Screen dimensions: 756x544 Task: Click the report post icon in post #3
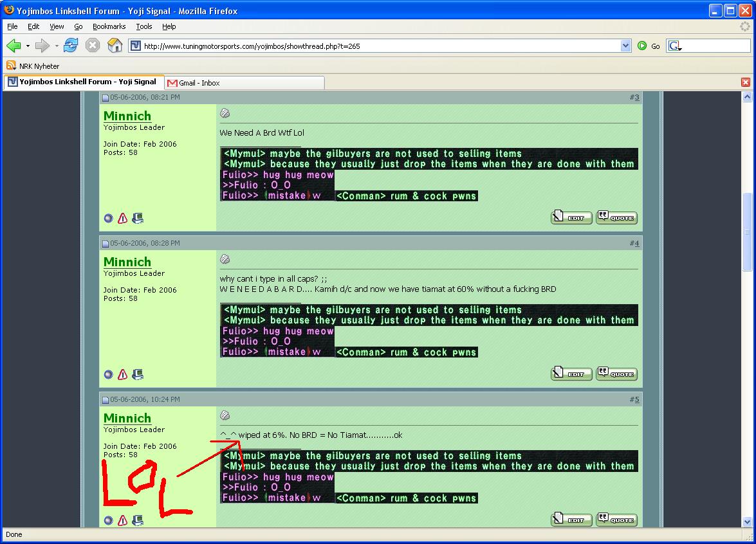click(122, 218)
